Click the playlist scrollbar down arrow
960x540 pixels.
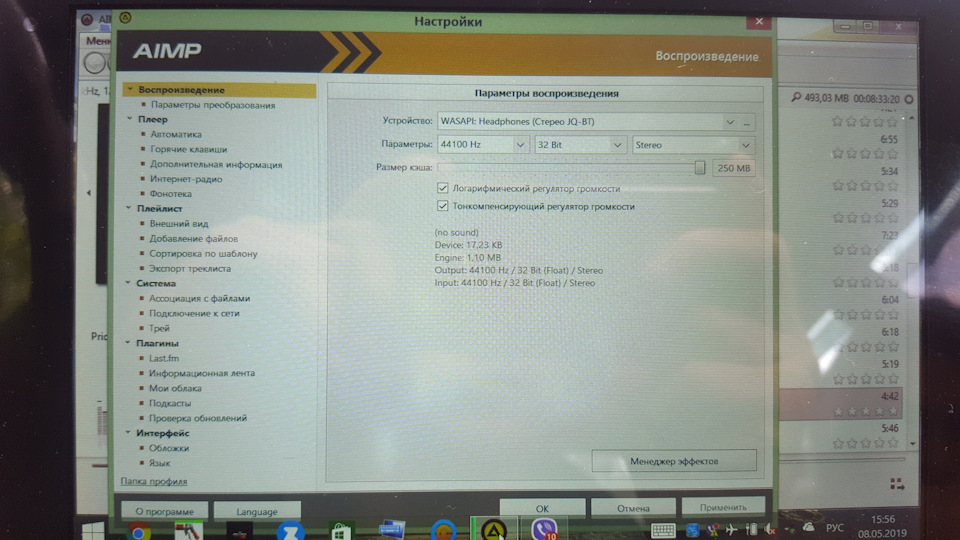click(x=912, y=443)
